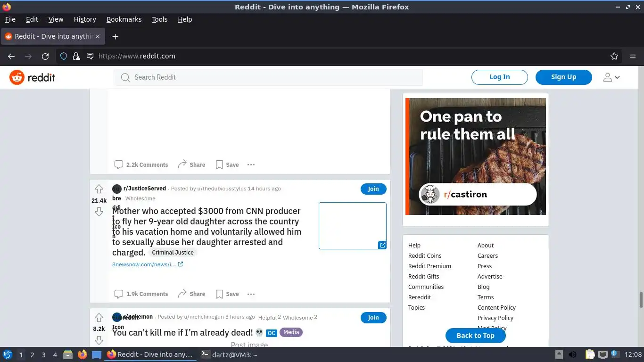Screen dimensions: 644x362
Task: Open the File menu
Action: click(10, 19)
